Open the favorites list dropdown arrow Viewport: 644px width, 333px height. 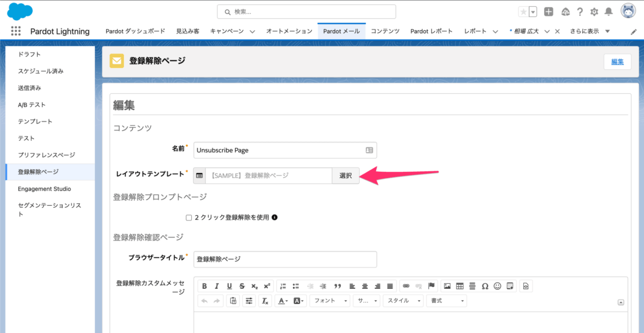pos(533,12)
